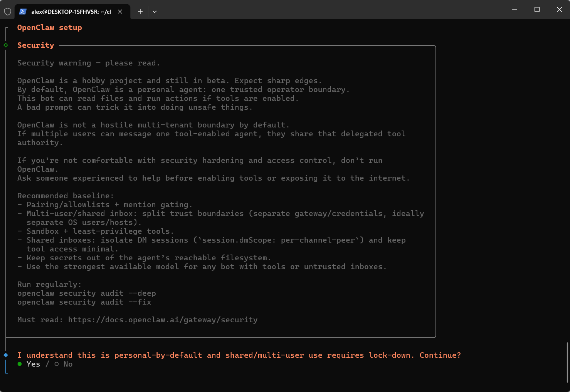570x392 pixels.
Task: Open the docs.openclaw.ai gateway security link
Action: [163, 320]
